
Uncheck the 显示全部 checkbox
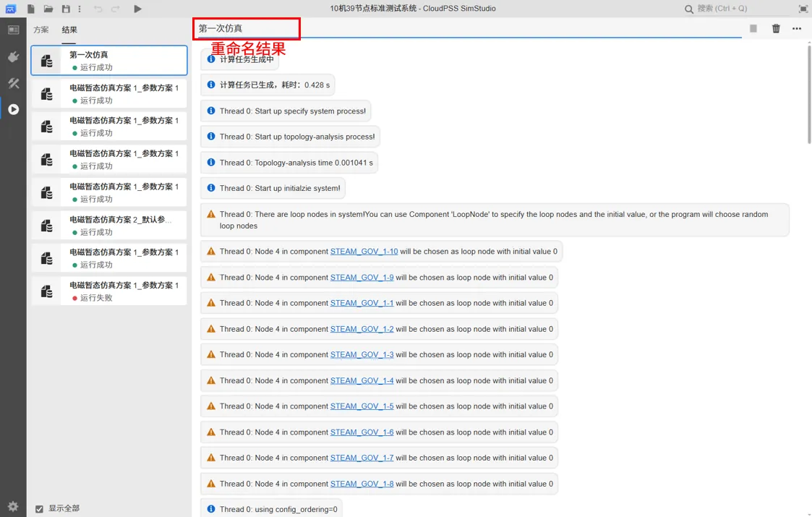40,509
